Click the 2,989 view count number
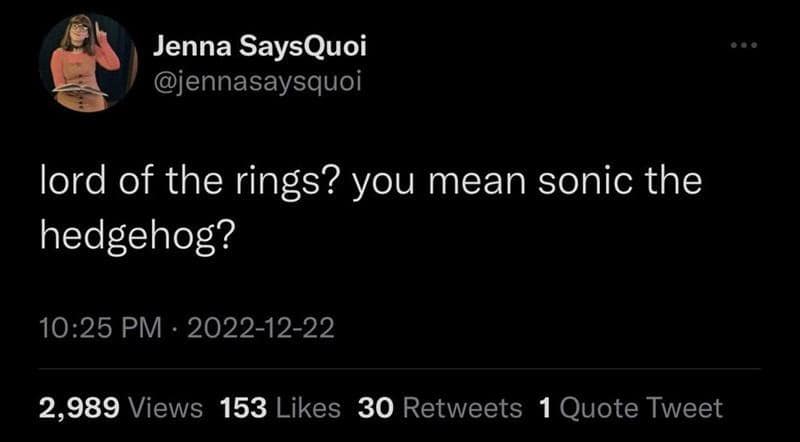This screenshot has height=442, width=800. tap(80, 408)
